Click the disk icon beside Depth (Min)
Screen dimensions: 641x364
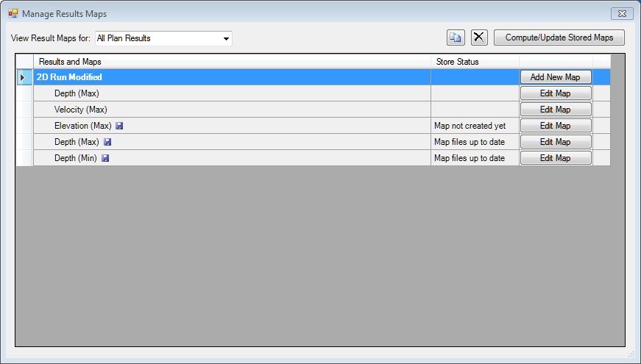[105, 158]
